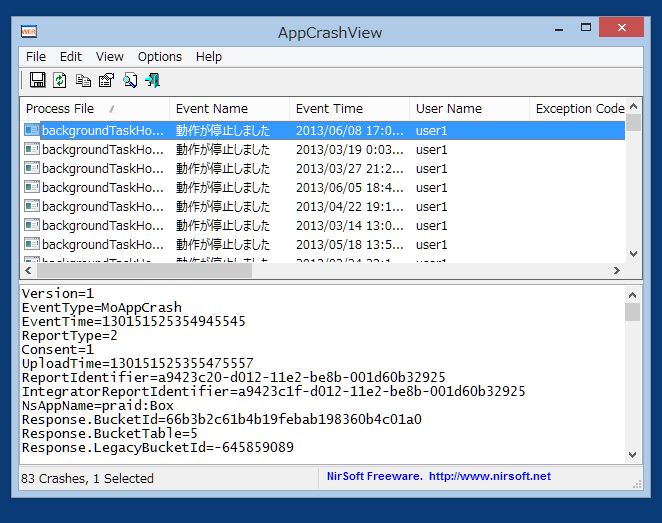Click icon of crash row dated 2013/06/05
The height and width of the screenshot is (523, 662).
coord(32,187)
